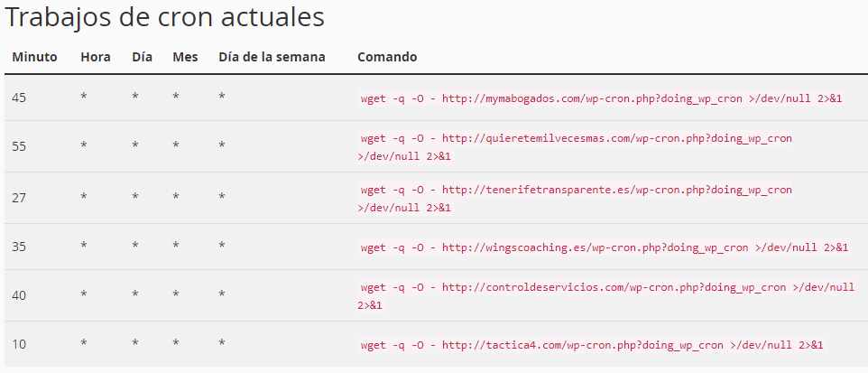Click hour asterisk in the tactica4.com row

tap(84, 343)
